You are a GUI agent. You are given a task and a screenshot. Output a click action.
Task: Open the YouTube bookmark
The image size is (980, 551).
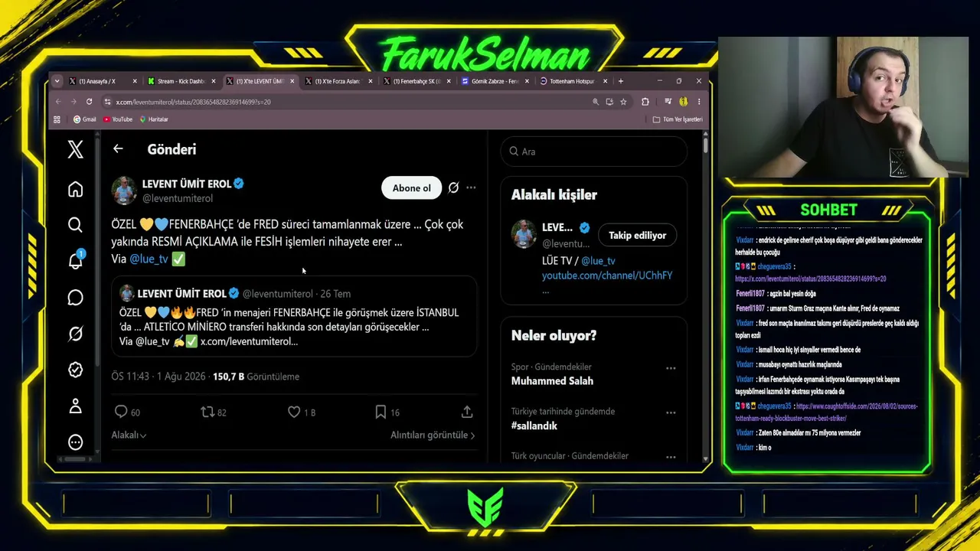(118, 119)
